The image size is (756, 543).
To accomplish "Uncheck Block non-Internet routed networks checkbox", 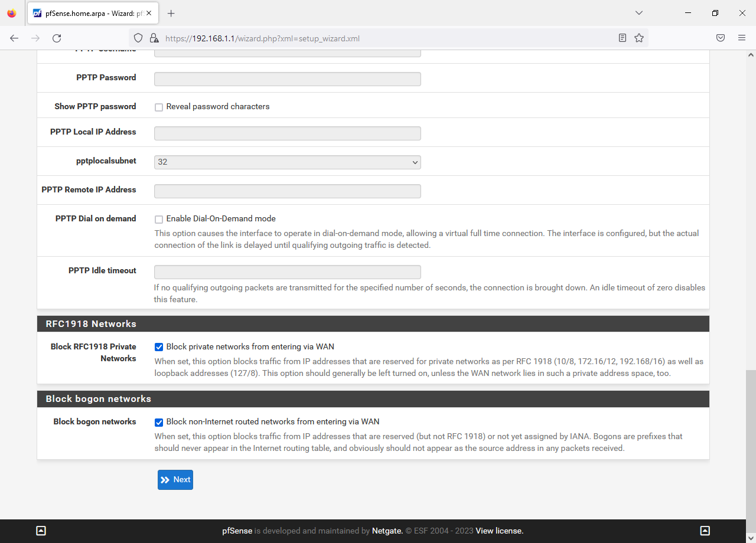I will click(159, 422).
